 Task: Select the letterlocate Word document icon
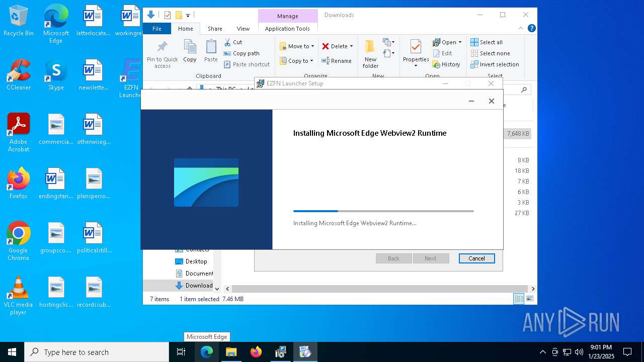pos(93,21)
